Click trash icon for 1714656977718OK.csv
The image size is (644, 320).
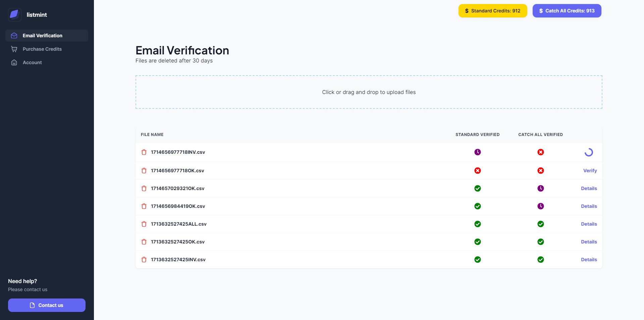(x=144, y=171)
